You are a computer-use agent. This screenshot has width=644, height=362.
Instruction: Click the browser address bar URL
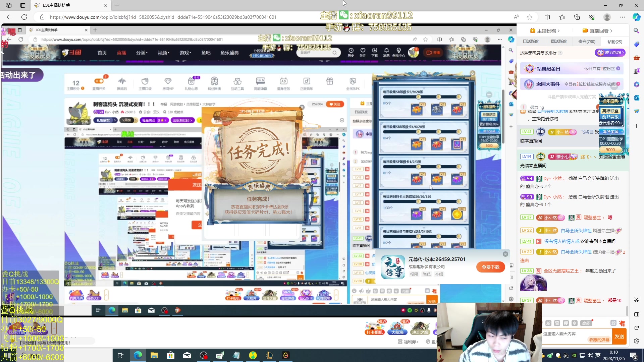coord(163,17)
